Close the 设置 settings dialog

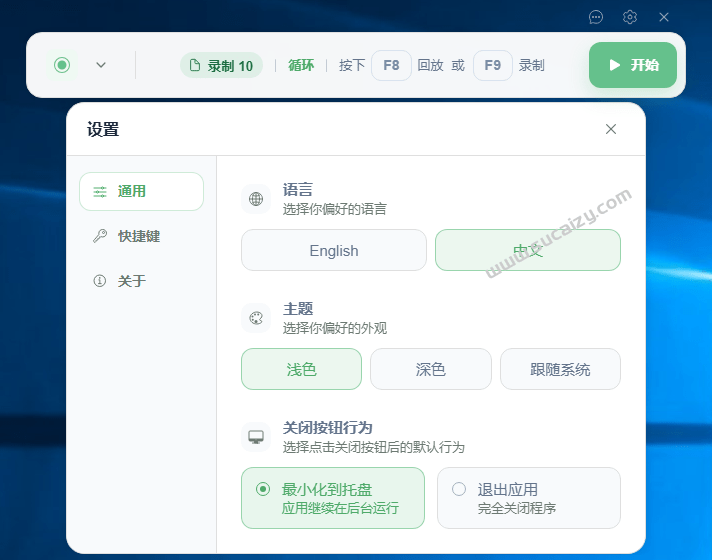click(x=611, y=129)
